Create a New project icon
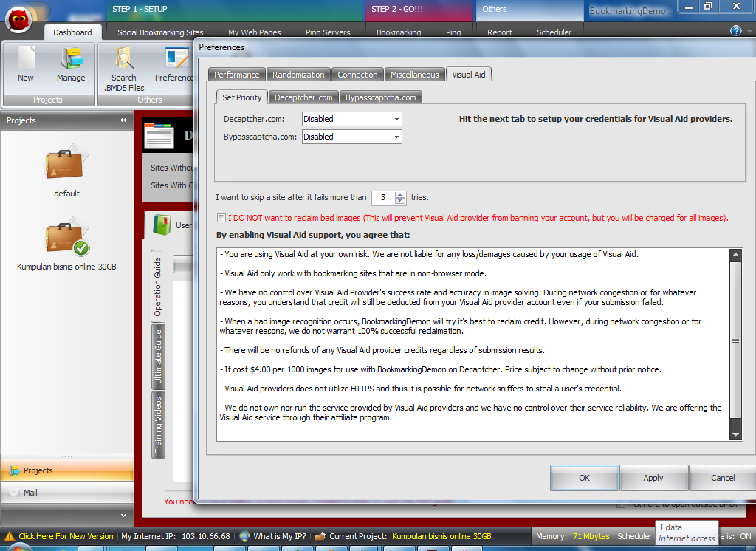Image resolution: width=756 pixels, height=551 pixels. click(26, 65)
